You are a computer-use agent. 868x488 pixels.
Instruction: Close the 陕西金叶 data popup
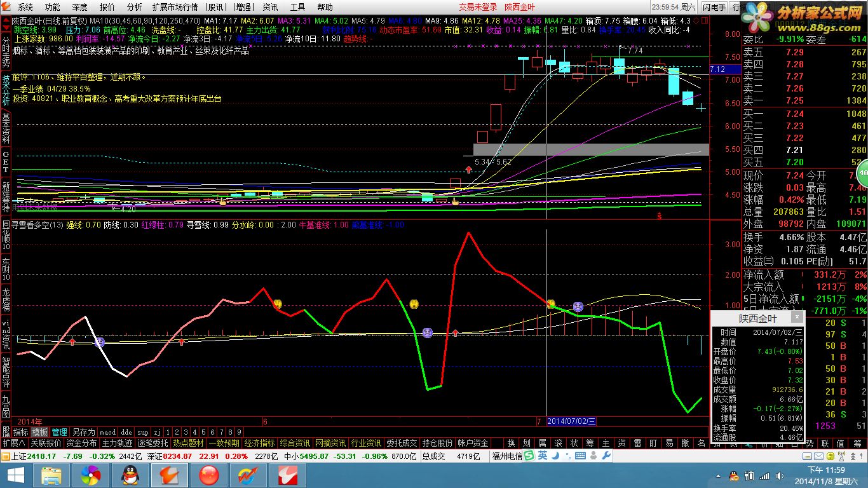(x=796, y=316)
